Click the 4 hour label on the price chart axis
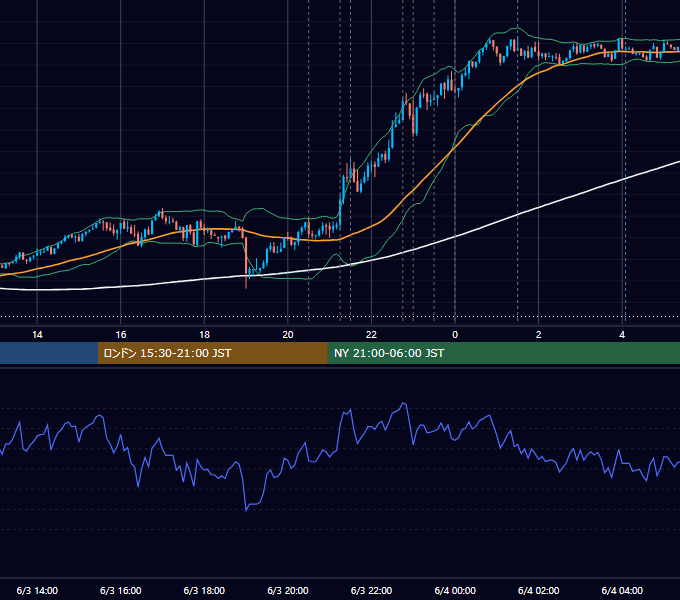The width and height of the screenshot is (680, 600). click(622, 335)
